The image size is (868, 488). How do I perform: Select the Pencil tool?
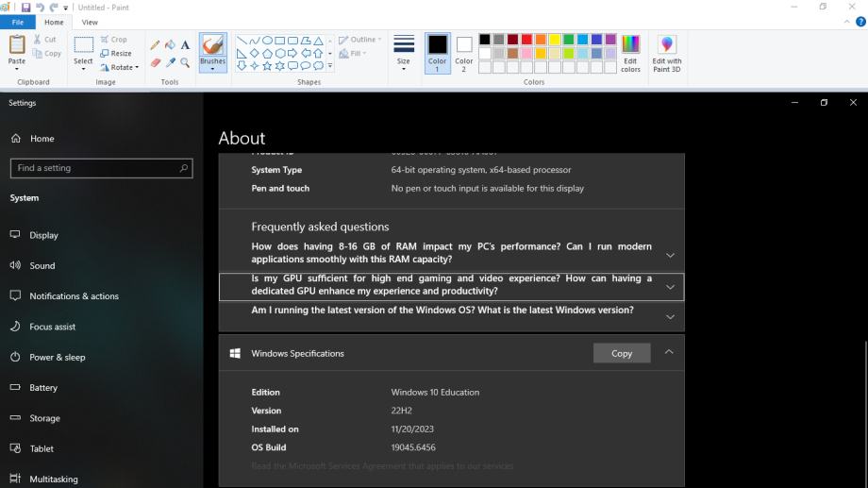coord(155,44)
